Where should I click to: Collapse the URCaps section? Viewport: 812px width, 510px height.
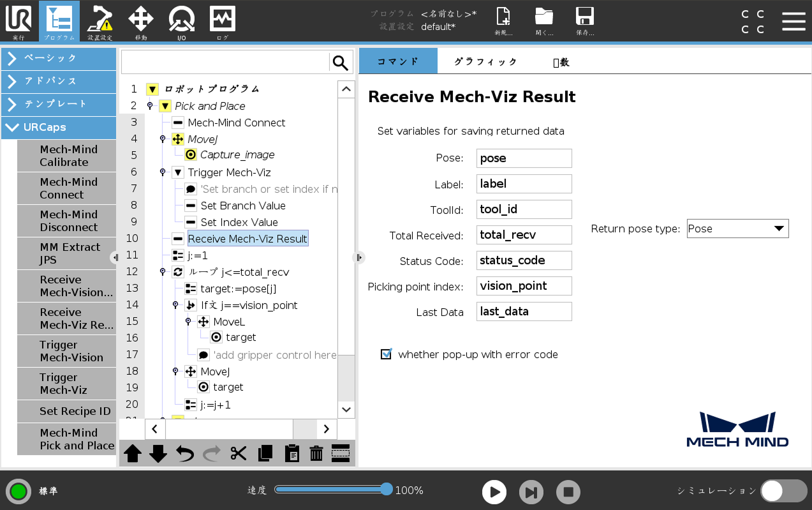click(x=59, y=127)
